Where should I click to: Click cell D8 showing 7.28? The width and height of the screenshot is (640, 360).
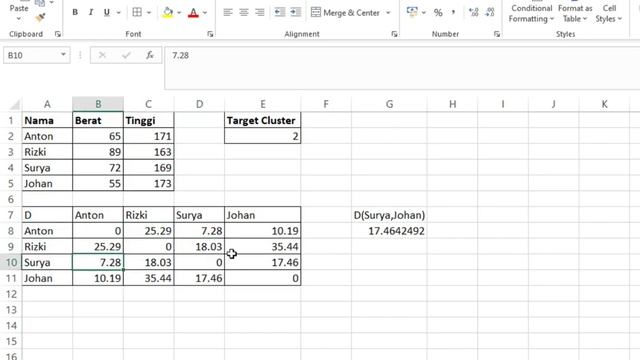199,231
